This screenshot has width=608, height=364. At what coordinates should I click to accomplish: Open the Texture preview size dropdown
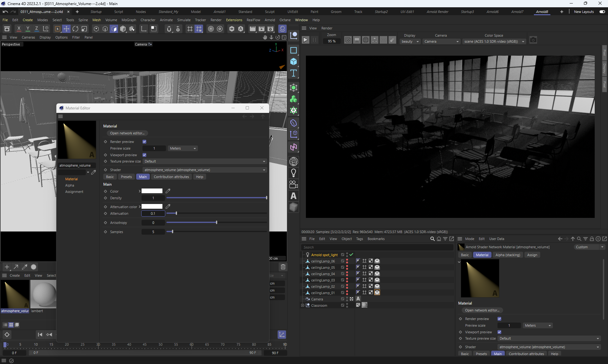coord(204,161)
